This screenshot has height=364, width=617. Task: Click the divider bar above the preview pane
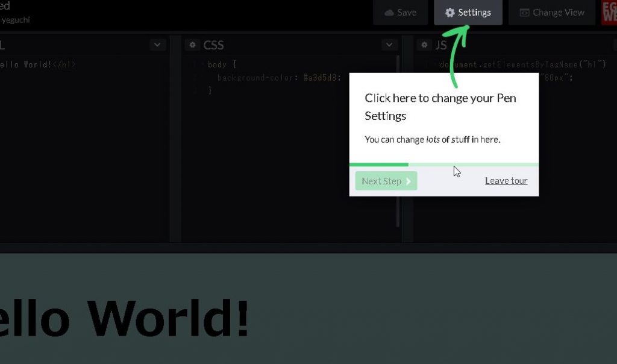[x=308, y=248]
